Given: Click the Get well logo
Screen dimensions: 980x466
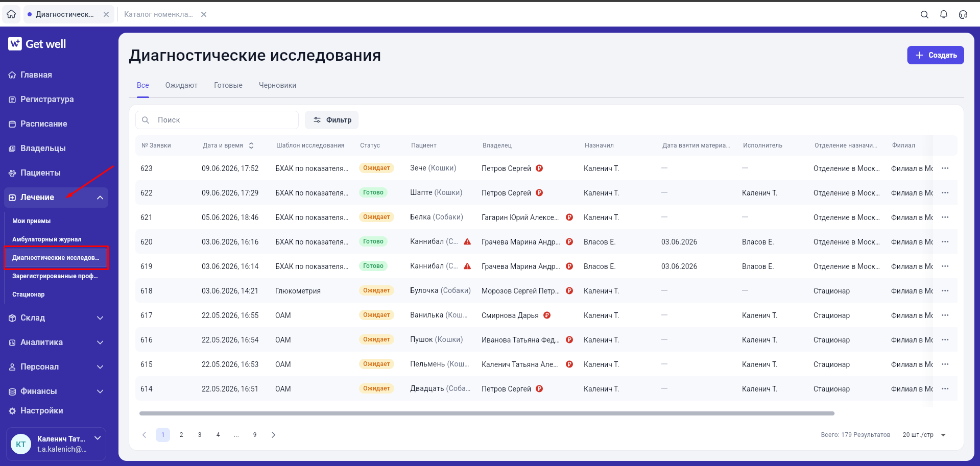Looking at the screenshot, I should (x=37, y=44).
